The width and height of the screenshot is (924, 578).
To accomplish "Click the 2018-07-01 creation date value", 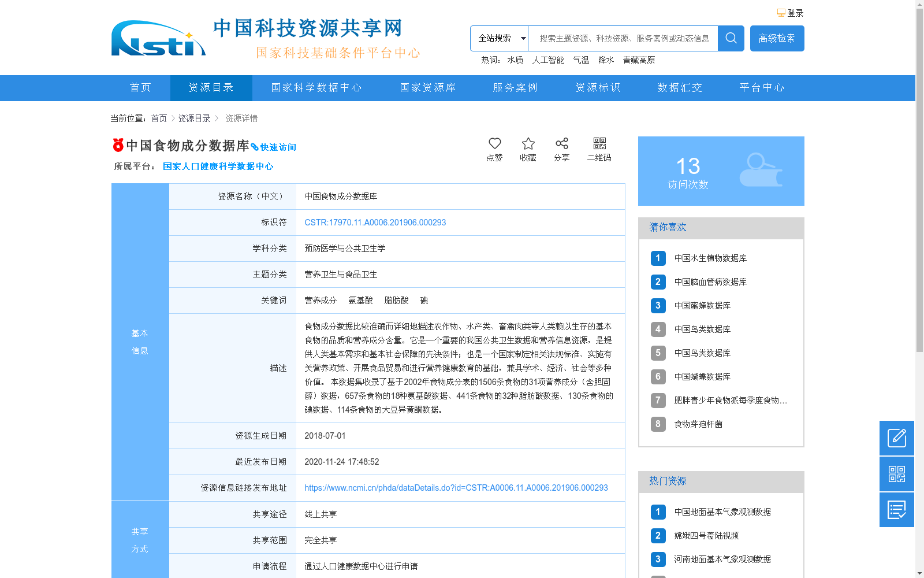I will pyautogui.click(x=325, y=436).
